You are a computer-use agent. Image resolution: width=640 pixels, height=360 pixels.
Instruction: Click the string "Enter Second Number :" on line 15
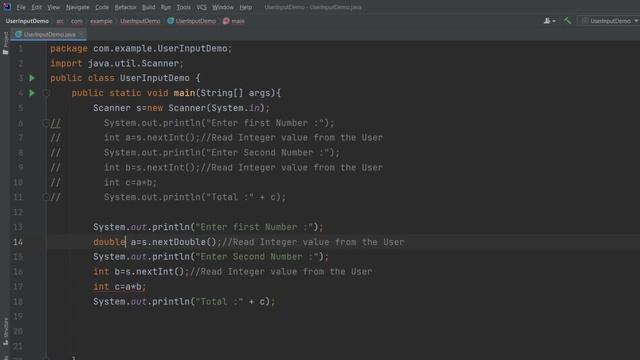[x=257, y=257]
